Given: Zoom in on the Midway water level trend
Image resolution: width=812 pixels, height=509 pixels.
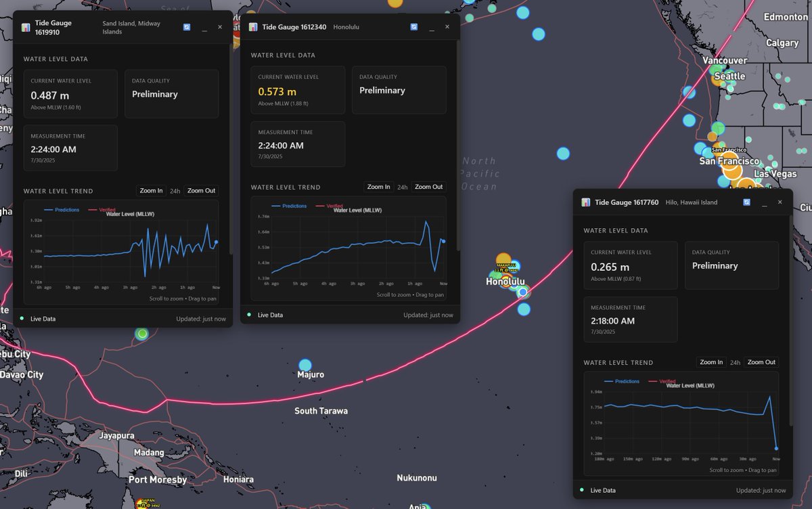Looking at the screenshot, I should click(x=151, y=191).
